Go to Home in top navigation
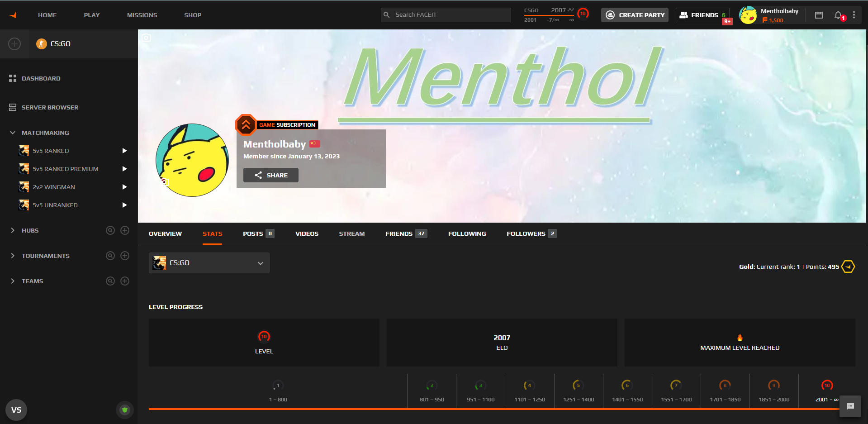The image size is (868, 424). pos(47,15)
